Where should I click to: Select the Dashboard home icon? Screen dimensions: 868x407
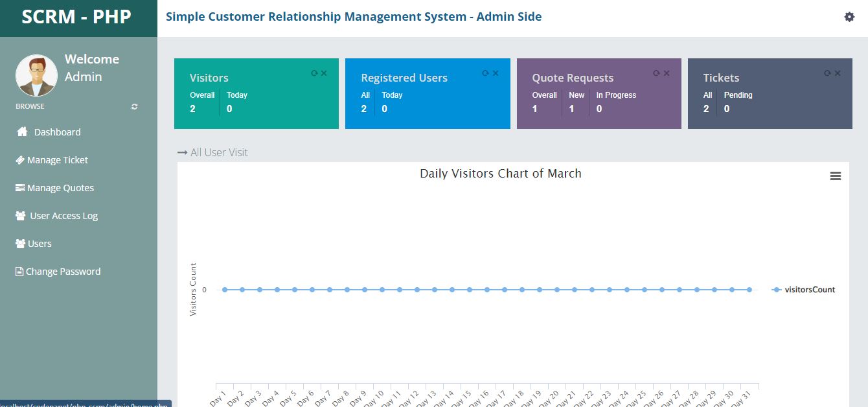pos(20,132)
